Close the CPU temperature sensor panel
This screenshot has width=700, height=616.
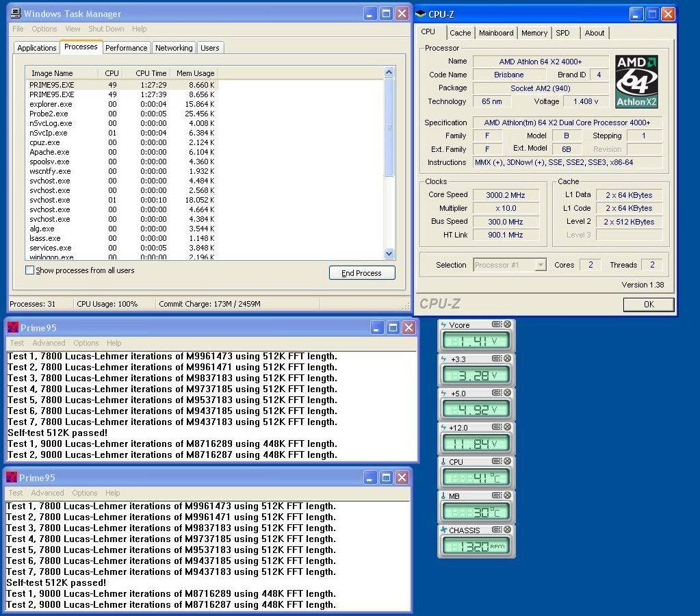click(508, 461)
